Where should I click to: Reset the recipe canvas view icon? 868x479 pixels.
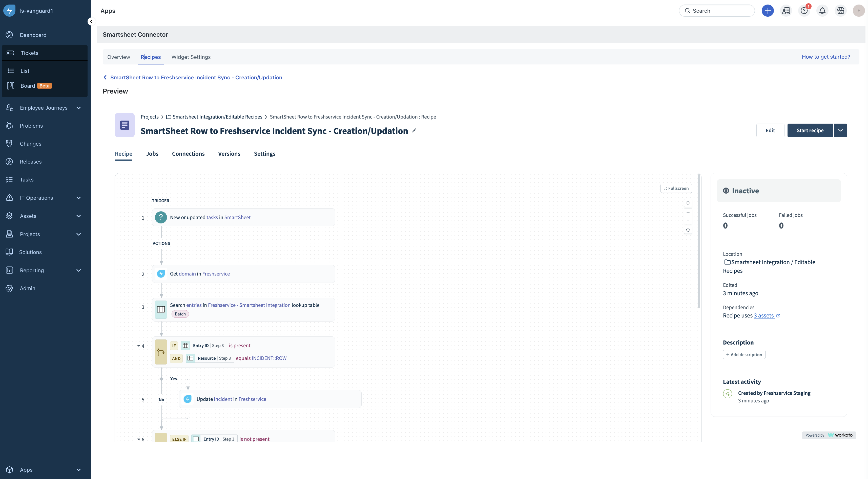coord(688,203)
